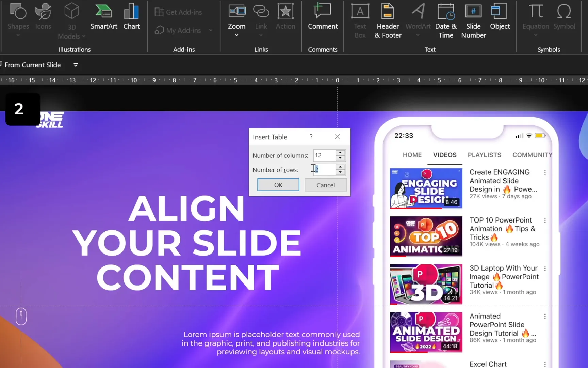
Task: Insert a Chart
Action: [x=131, y=16]
